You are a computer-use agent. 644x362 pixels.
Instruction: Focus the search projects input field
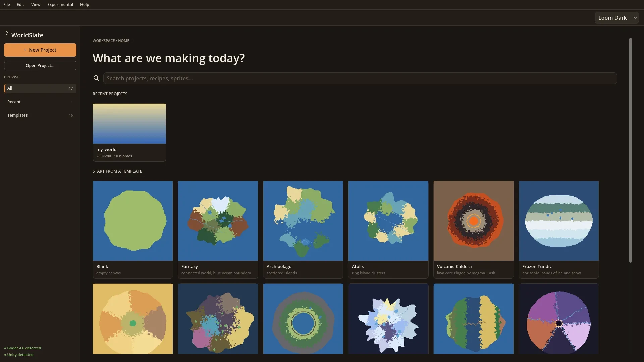[360, 78]
